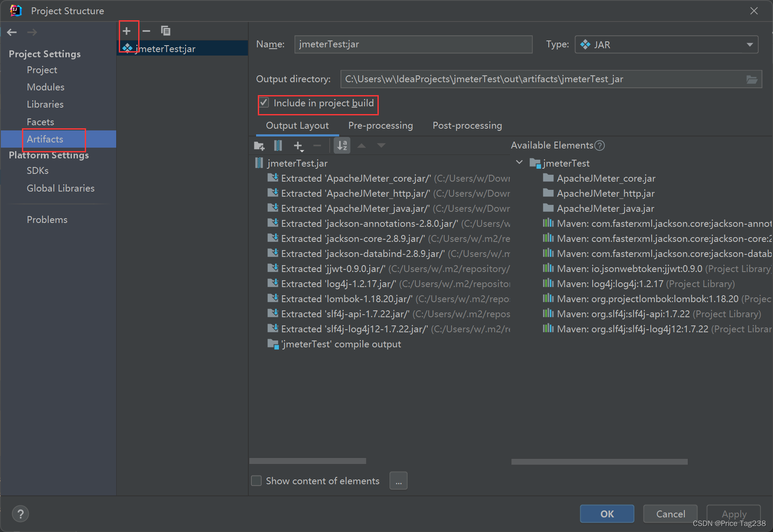Click the OK button
773x532 pixels.
[x=607, y=513]
